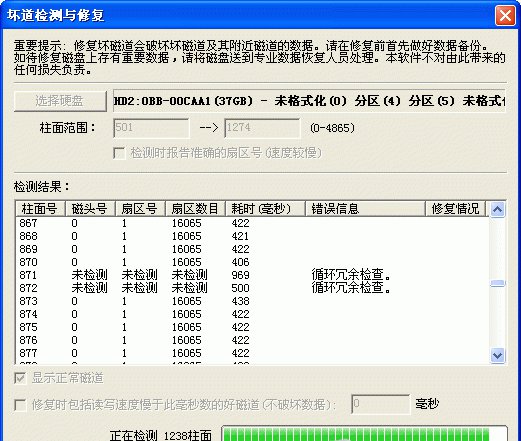Click the results list scroll up arrow
The height and width of the screenshot is (441, 521).
(x=498, y=209)
